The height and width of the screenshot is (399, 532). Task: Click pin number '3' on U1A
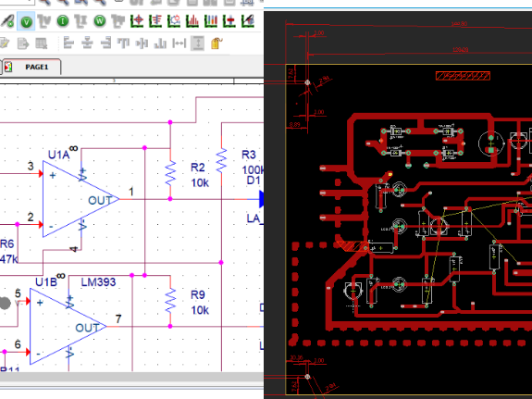tap(31, 167)
